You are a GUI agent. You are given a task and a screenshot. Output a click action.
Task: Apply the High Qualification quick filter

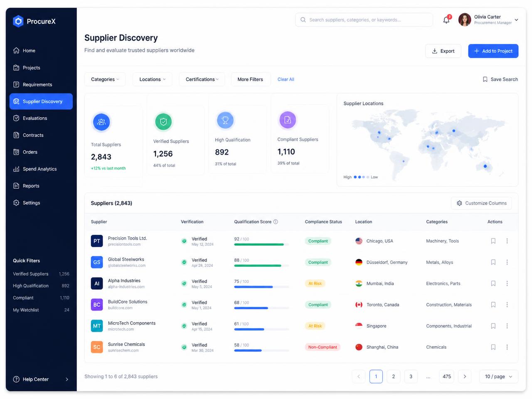pos(41,286)
